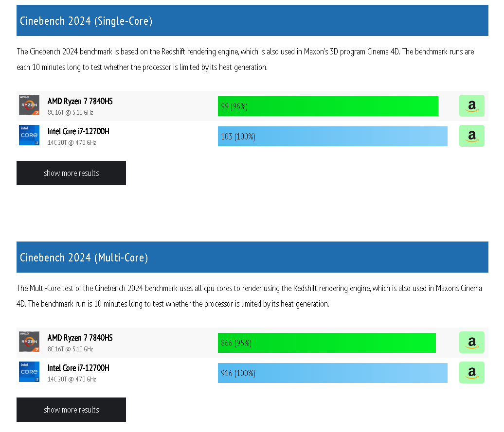The width and height of the screenshot is (504, 432).
Task: Click '14C 20T @ 4.70 GHz' text in Multi-Core section
Action: (x=72, y=379)
